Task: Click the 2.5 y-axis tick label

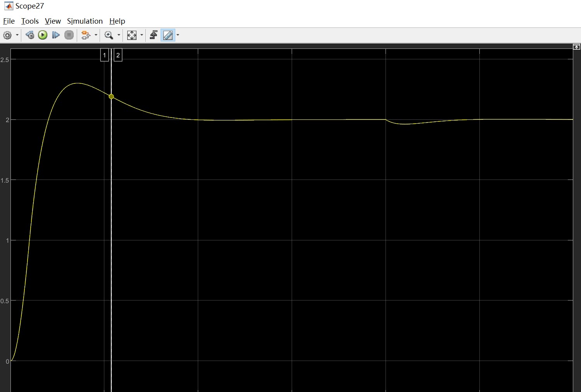Action: click(5, 60)
